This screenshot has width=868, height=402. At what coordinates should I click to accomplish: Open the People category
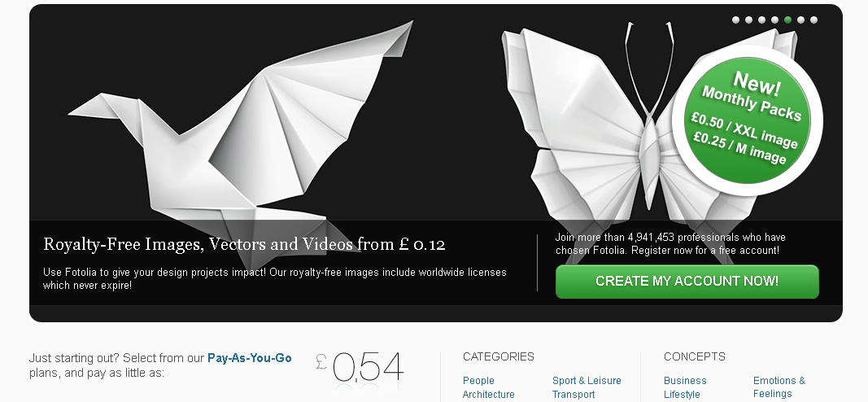pyautogui.click(x=478, y=380)
